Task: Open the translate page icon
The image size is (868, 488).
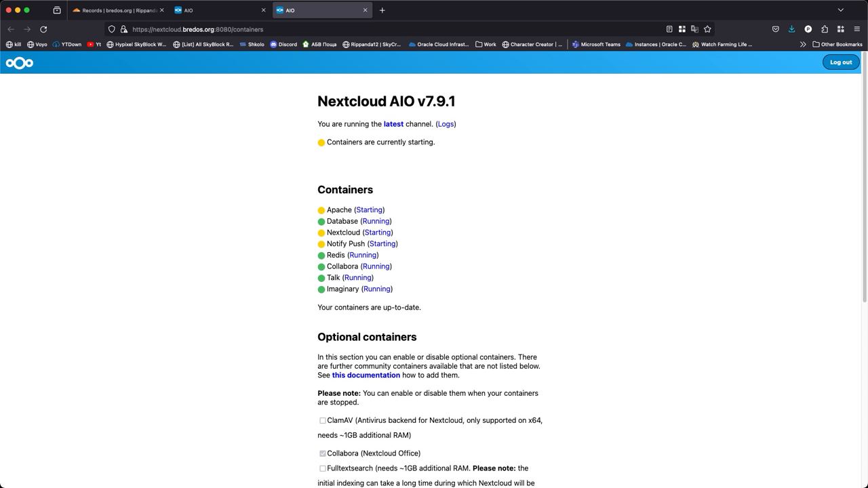Action: point(694,29)
